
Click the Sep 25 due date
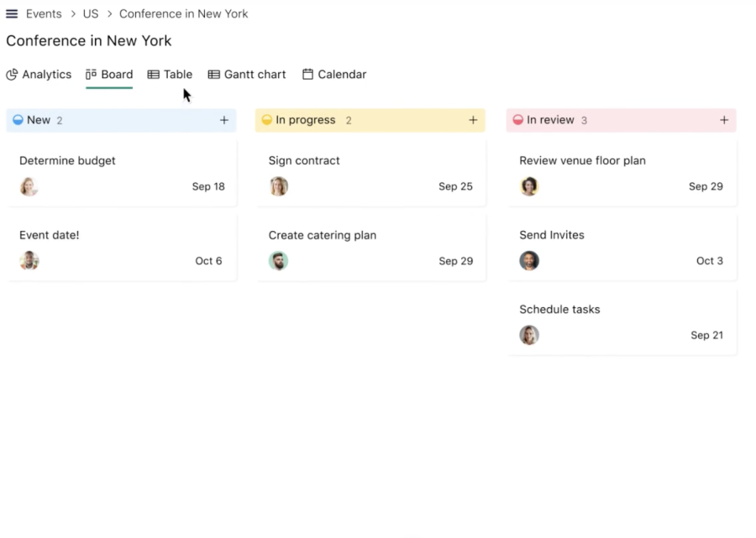click(x=455, y=186)
